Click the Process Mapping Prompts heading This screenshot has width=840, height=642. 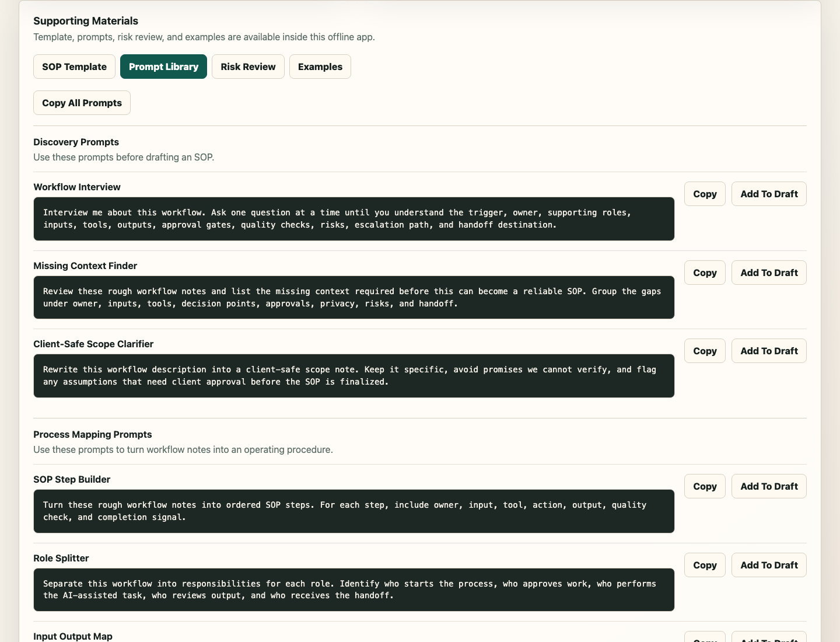point(93,434)
